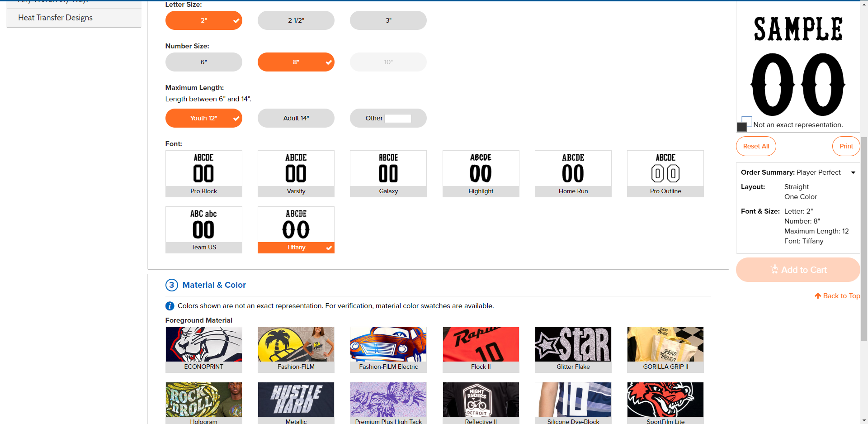Click the Other length input field
The image size is (868, 424).
[x=397, y=119]
